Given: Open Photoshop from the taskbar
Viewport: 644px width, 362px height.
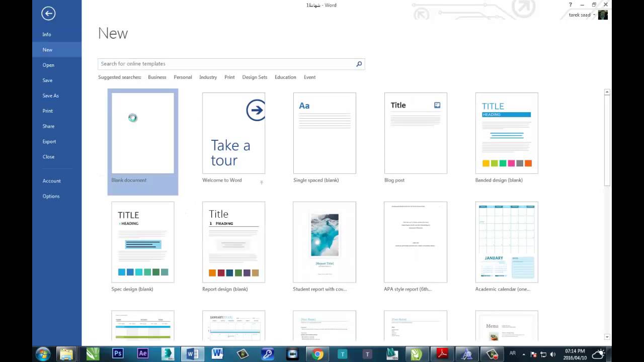Looking at the screenshot, I should pyautogui.click(x=118, y=353).
